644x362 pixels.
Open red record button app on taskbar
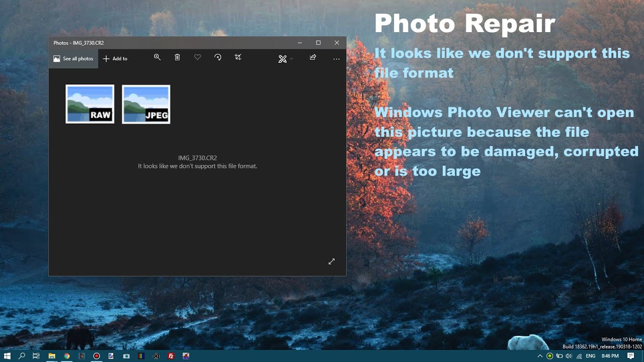[96, 356]
